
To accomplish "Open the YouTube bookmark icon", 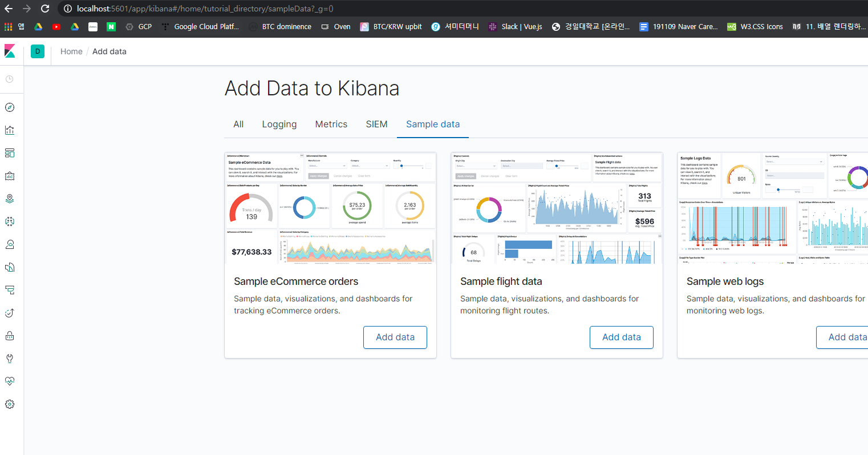I will tap(56, 26).
